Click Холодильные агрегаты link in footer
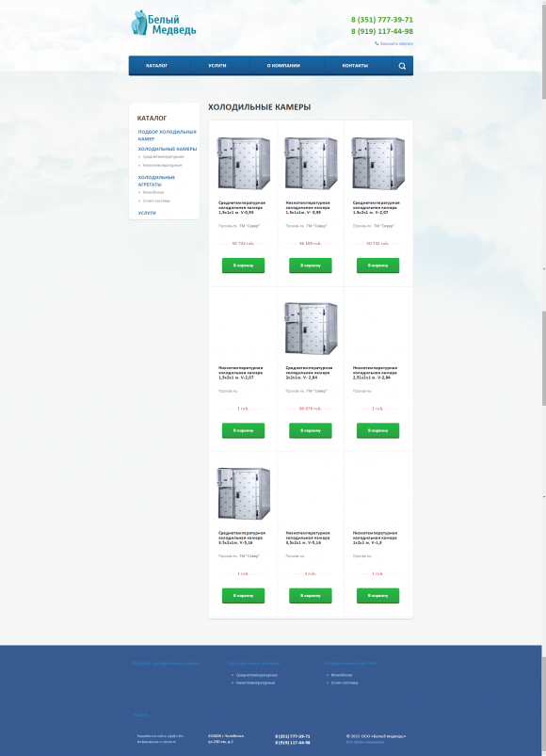The height and width of the screenshot is (756, 546). click(349, 664)
